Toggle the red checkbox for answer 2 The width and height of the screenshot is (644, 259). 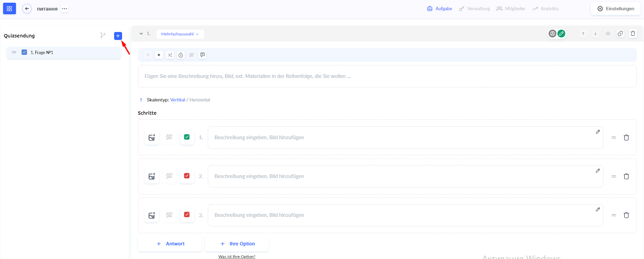pyautogui.click(x=187, y=176)
